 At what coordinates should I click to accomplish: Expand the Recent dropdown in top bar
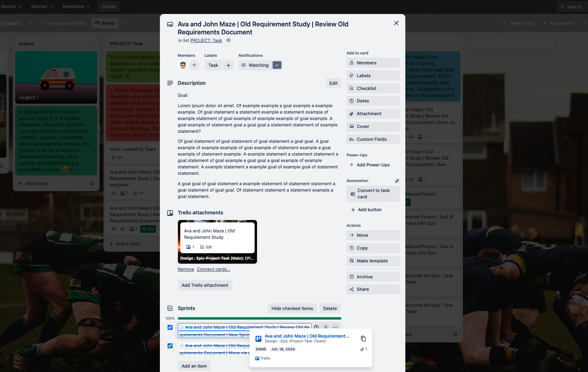tap(11, 6)
